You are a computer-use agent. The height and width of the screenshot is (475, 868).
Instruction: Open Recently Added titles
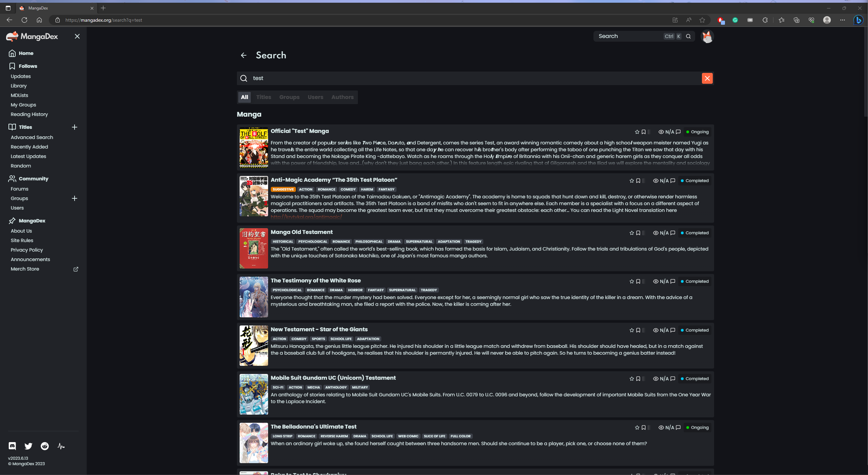(x=29, y=147)
